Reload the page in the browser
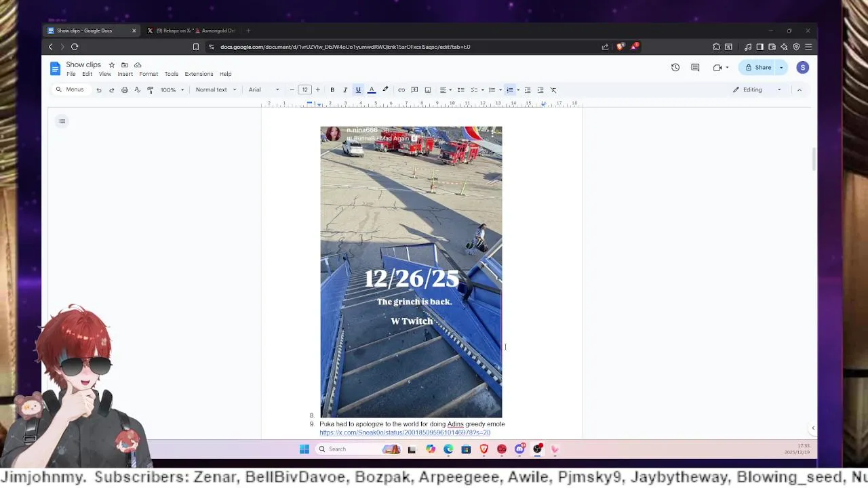This screenshot has width=868, height=488. click(75, 47)
